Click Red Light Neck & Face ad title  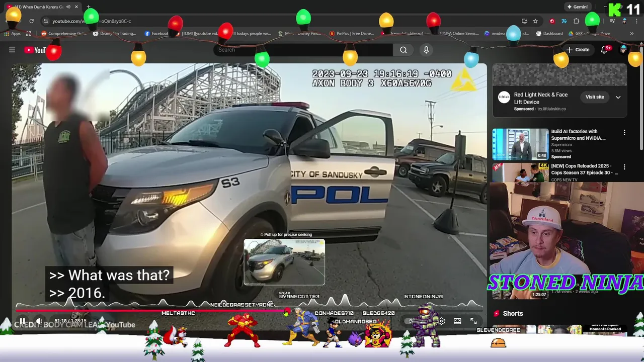click(x=541, y=98)
